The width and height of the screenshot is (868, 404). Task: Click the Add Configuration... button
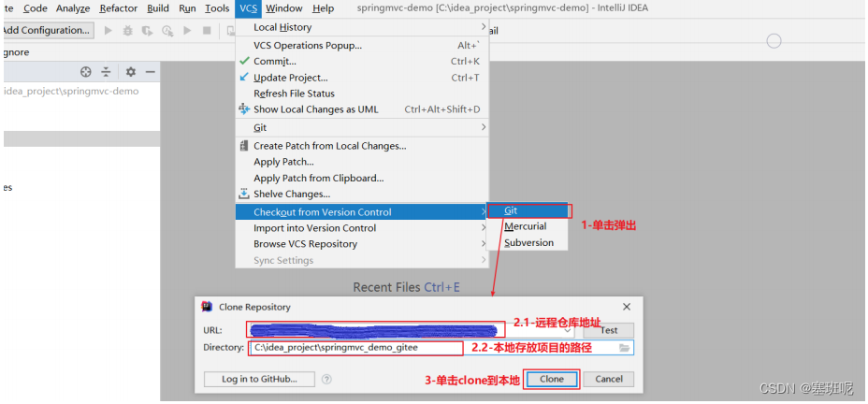(x=48, y=31)
